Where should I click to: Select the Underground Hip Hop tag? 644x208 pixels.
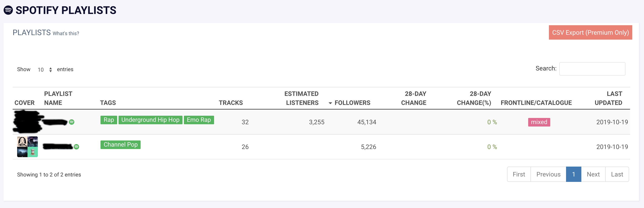(150, 120)
